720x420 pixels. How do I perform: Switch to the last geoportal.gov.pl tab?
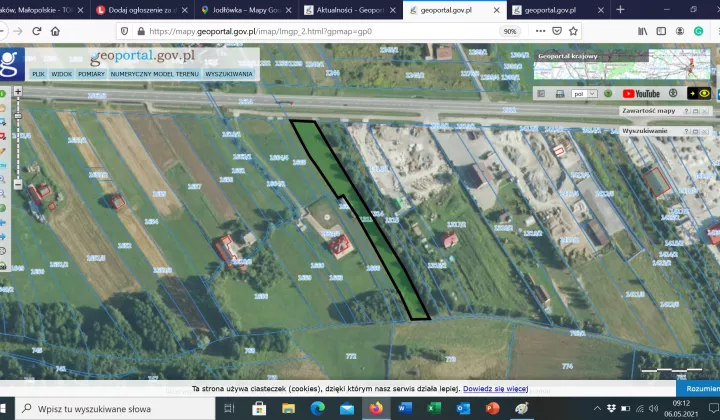click(559, 10)
